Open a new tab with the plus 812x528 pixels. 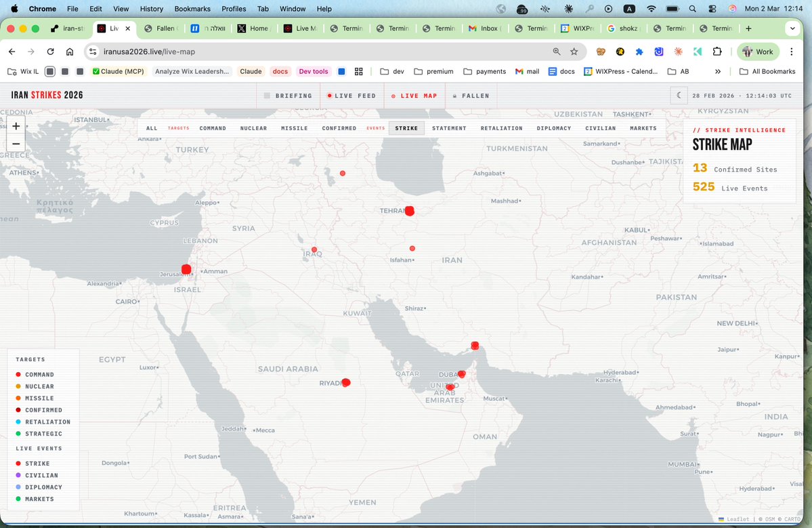(x=748, y=28)
